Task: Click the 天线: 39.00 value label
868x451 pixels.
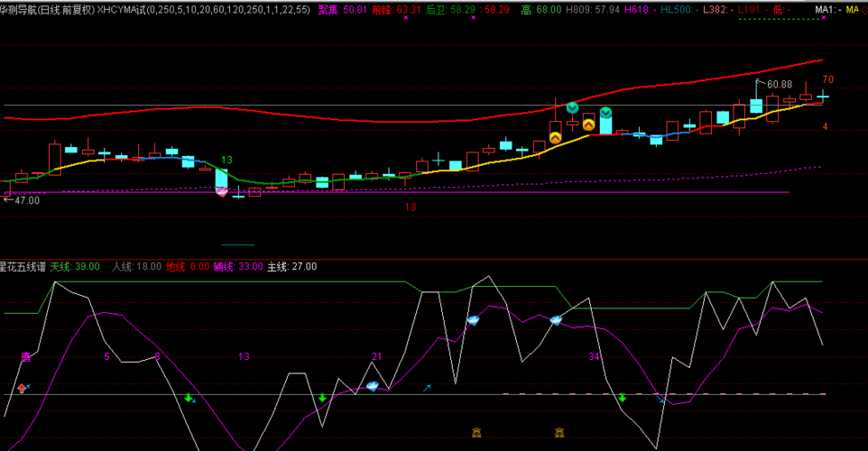Action: [x=75, y=267]
